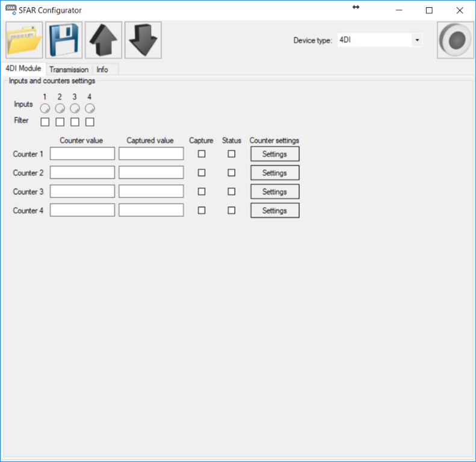
Task: Check Filter checkbox for input 3
Action: pos(75,122)
